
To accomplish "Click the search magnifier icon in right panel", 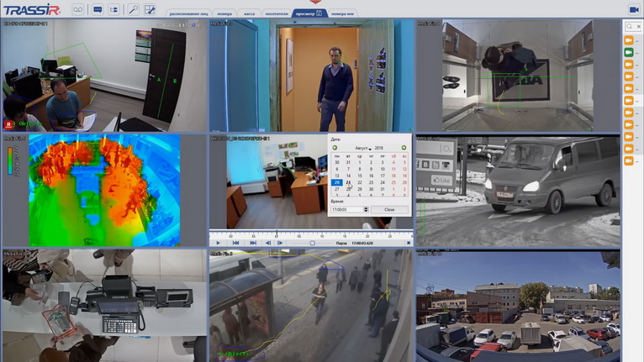I will 629,27.
